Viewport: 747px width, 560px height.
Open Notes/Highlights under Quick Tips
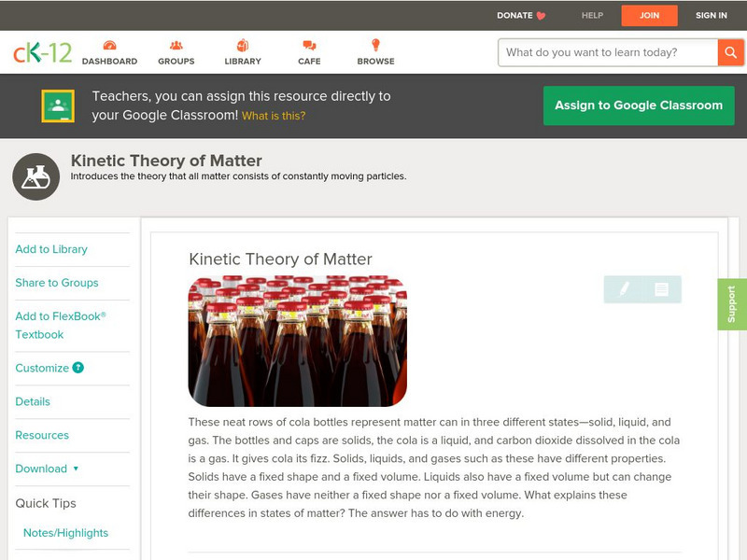(x=65, y=533)
